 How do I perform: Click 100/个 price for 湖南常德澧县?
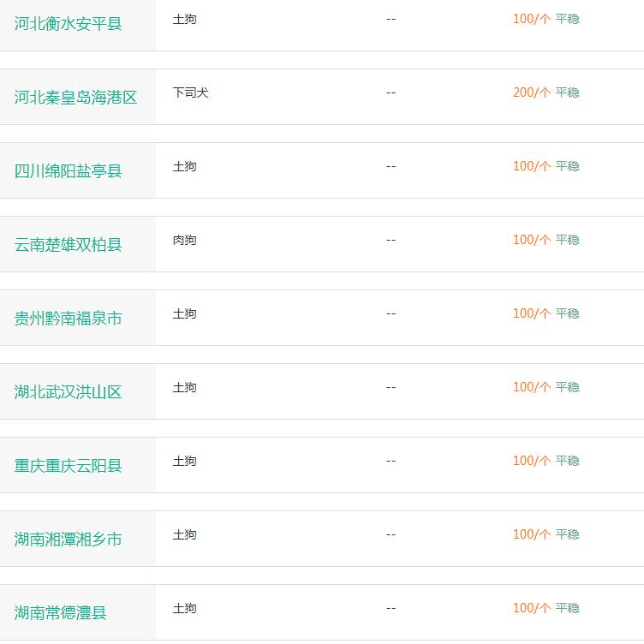point(532,608)
